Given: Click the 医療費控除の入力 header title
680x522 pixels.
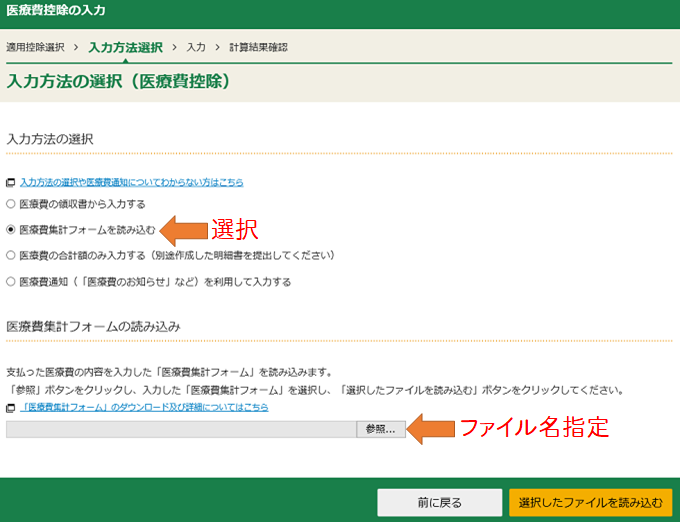Looking at the screenshot, I should [56, 10].
